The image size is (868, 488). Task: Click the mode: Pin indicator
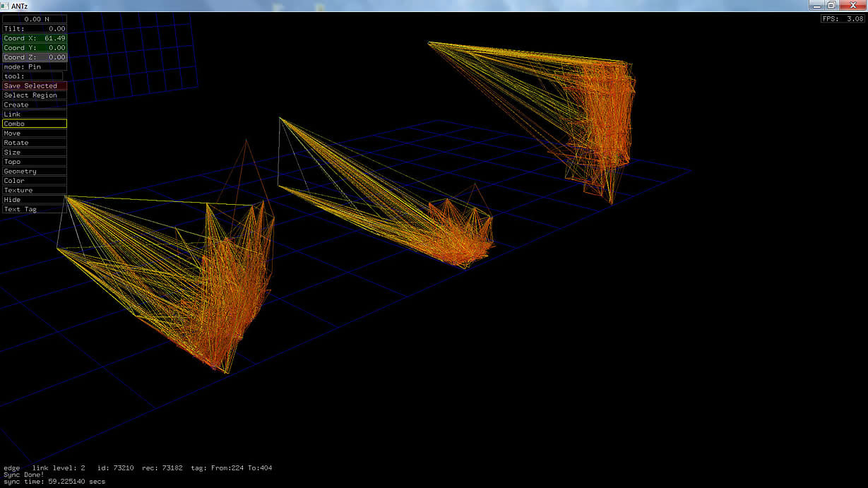pyautogui.click(x=32, y=67)
